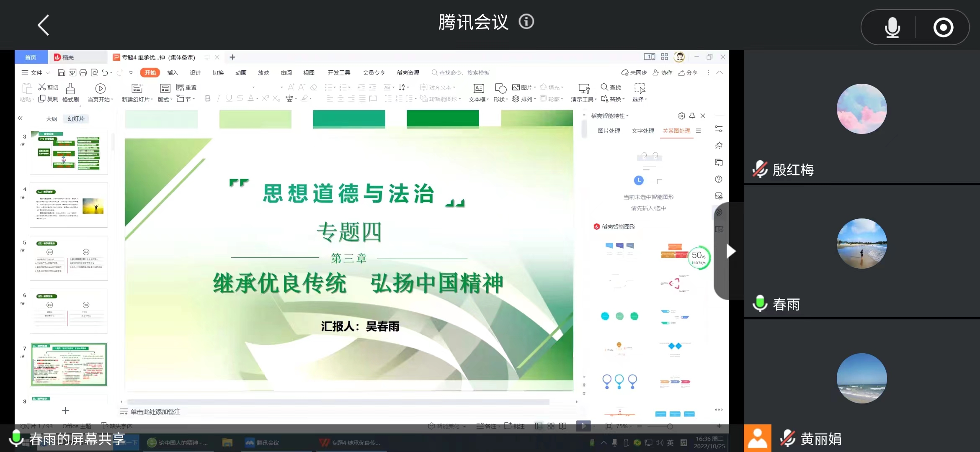The width and height of the screenshot is (980, 452).
Task: Toggle underline formatting U button
Action: coord(229,98)
